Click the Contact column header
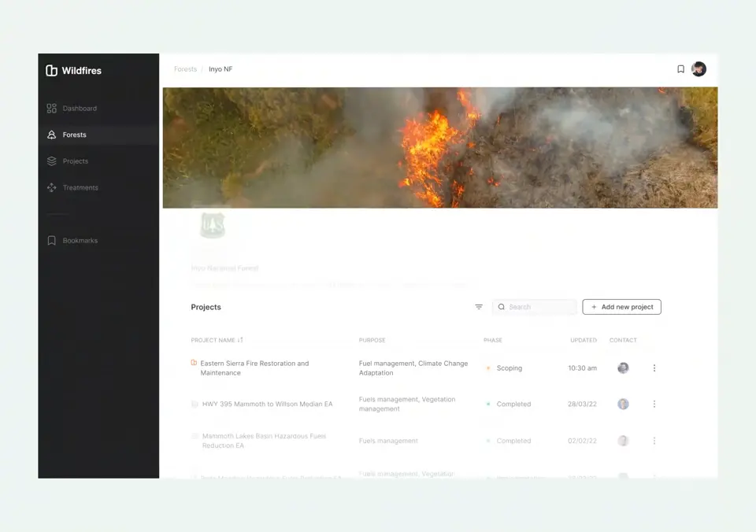 click(623, 340)
